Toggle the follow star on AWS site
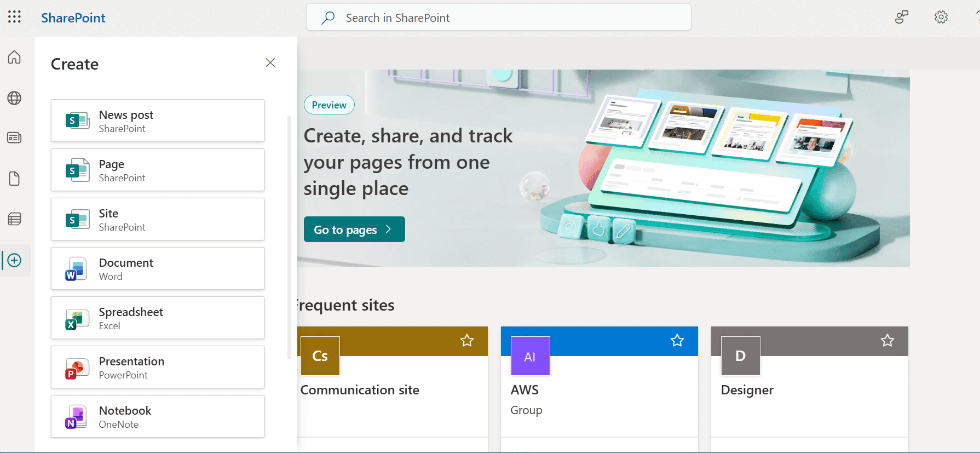This screenshot has height=453, width=980. pos(677,341)
